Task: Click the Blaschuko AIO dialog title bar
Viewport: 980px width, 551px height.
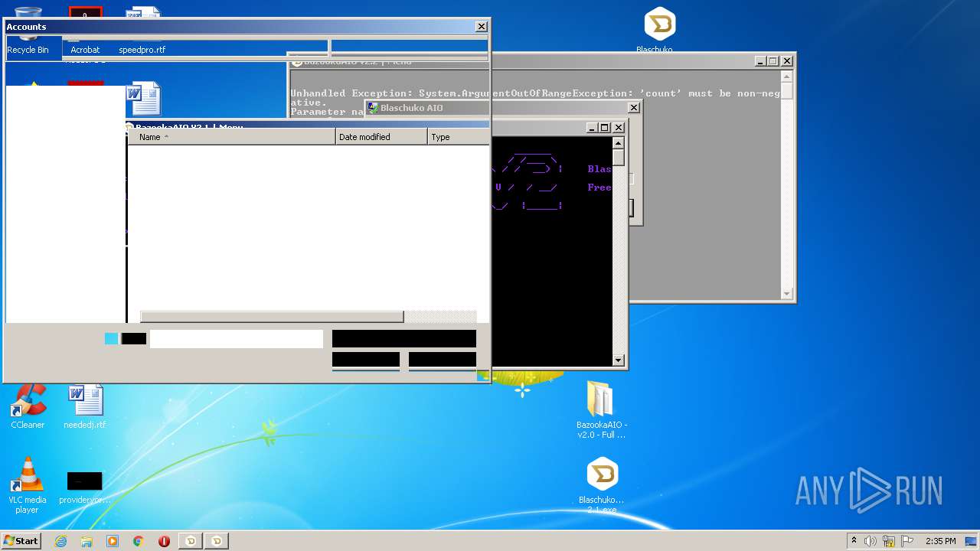Action: 501,108
